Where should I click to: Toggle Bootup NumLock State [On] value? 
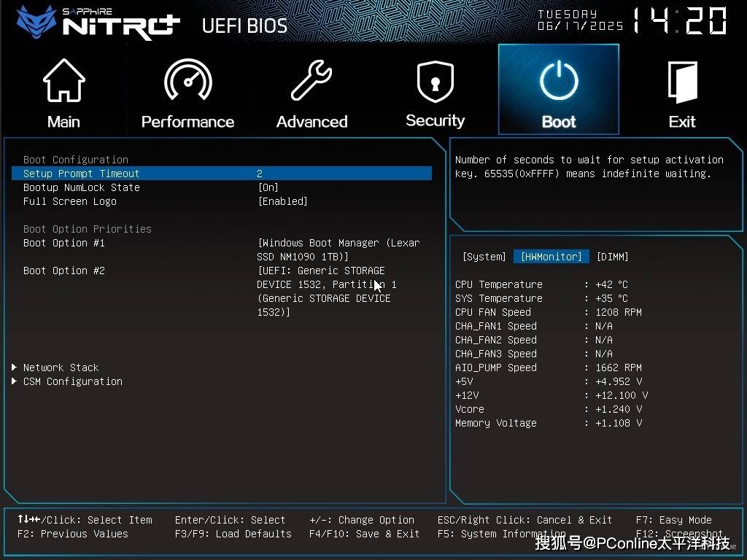pyautogui.click(x=268, y=187)
